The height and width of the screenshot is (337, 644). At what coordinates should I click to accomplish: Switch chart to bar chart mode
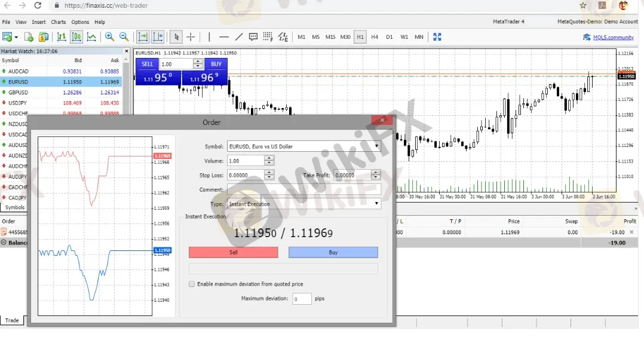pos(61,37)
